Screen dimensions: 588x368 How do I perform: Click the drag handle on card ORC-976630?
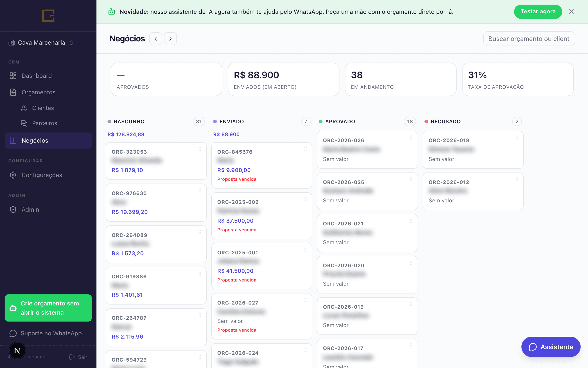click(x=200, y=190)
